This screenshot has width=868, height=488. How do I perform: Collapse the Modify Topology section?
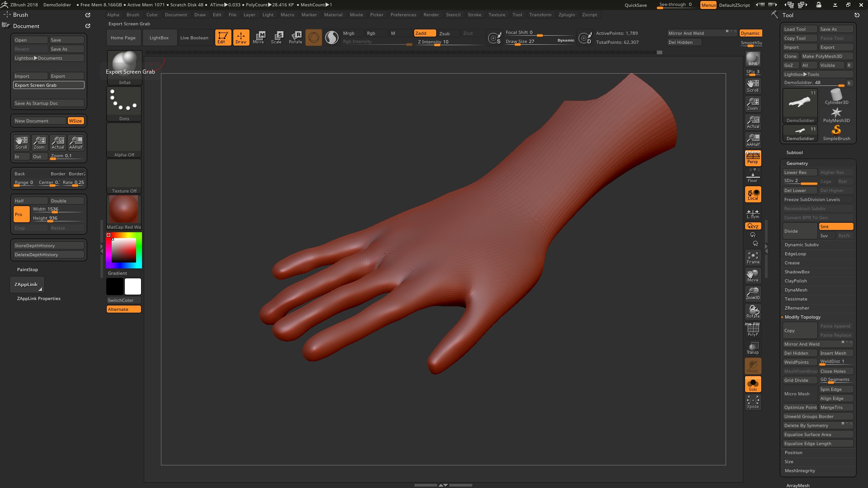pos(802,317)
